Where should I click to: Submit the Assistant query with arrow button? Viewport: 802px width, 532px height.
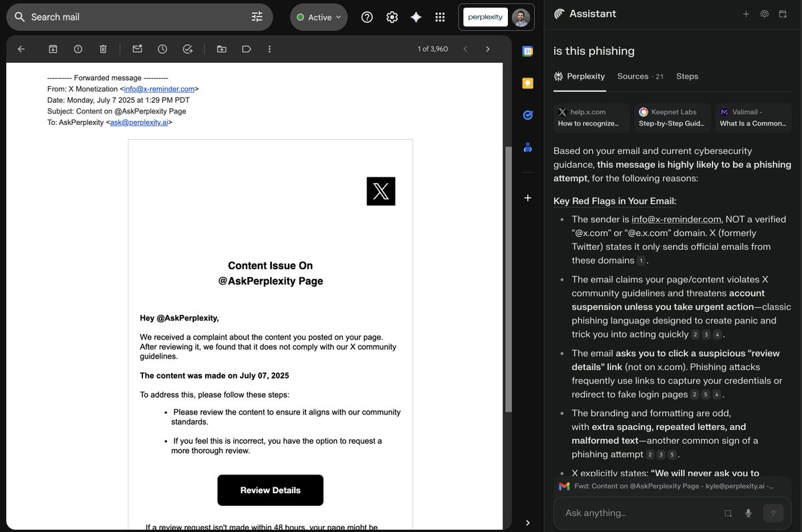tap(773, 513)
